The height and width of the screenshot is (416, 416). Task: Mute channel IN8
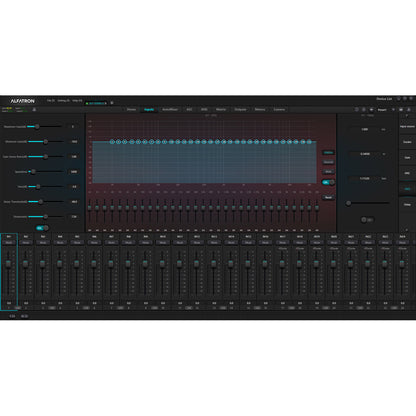[x=128, y=243]
